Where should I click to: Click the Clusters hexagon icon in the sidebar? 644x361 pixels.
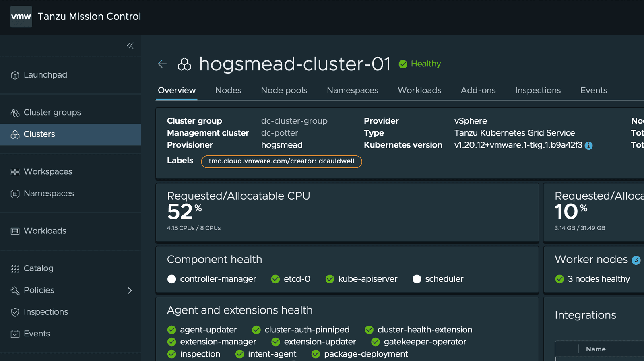click(x=15, y=134)
